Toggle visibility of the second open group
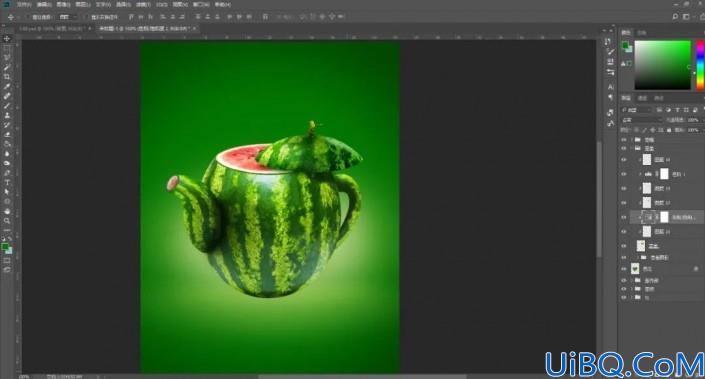 click(624, 148)
